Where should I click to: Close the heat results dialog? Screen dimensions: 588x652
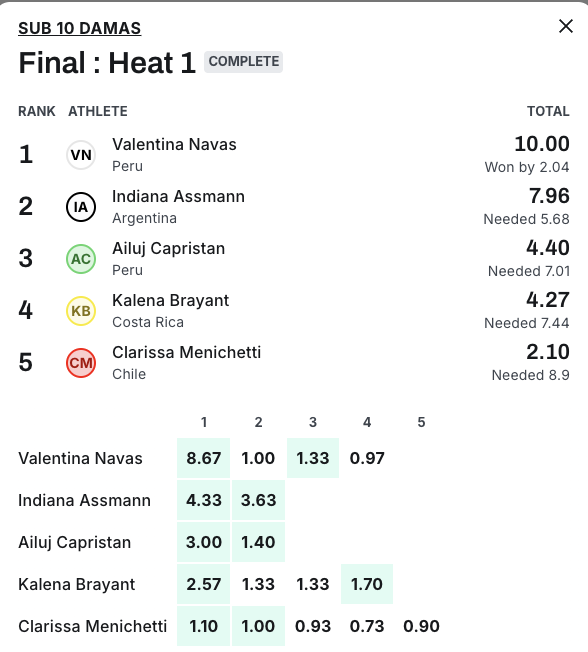(x=566, y=26)
